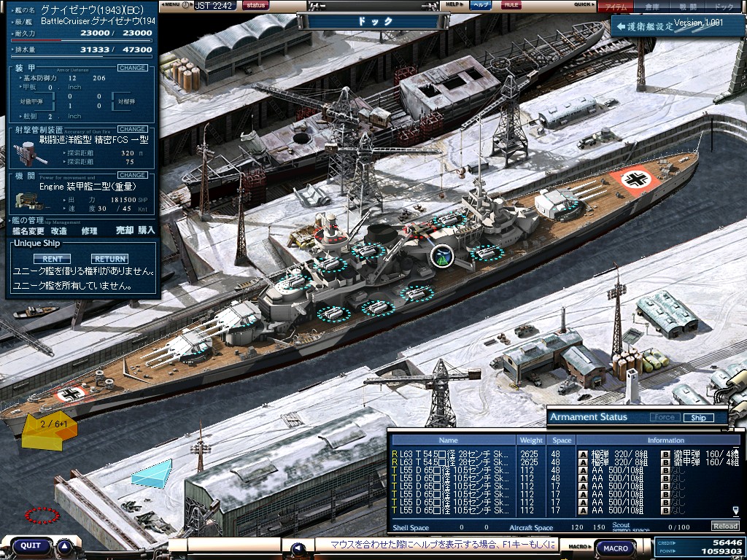The width and height of the screenshot is (747, 560).
Task: Click CHANGE button for armor section
Action: pos(132,68)
